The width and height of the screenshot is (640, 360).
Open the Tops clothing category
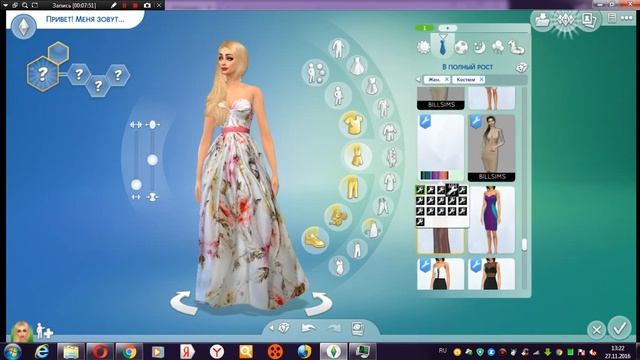352,124
